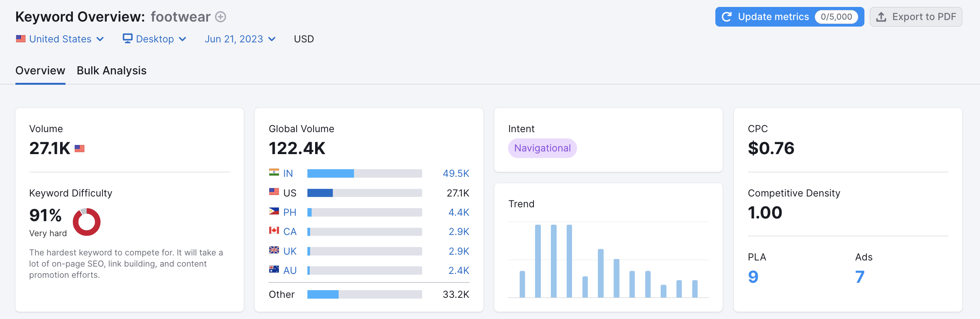Image resolution: width=980 pixels, height=319 pixels.
Task: Click the UK flag icon
Action: [274, 250]
